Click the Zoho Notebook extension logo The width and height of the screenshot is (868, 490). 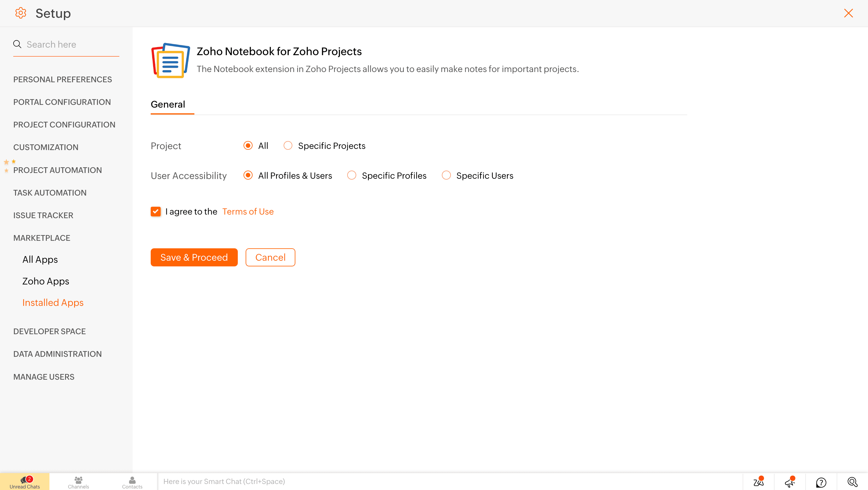[171, 60]
